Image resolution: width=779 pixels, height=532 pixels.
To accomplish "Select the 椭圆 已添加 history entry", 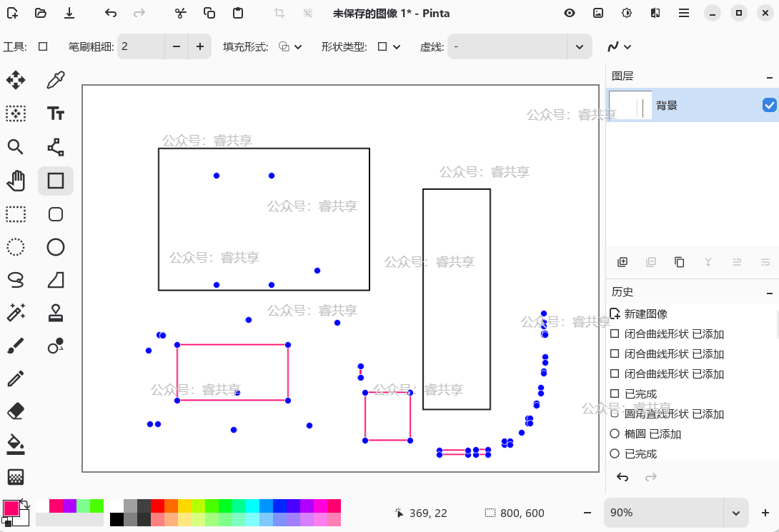I will pyautogui.click(x=653, y=434).
